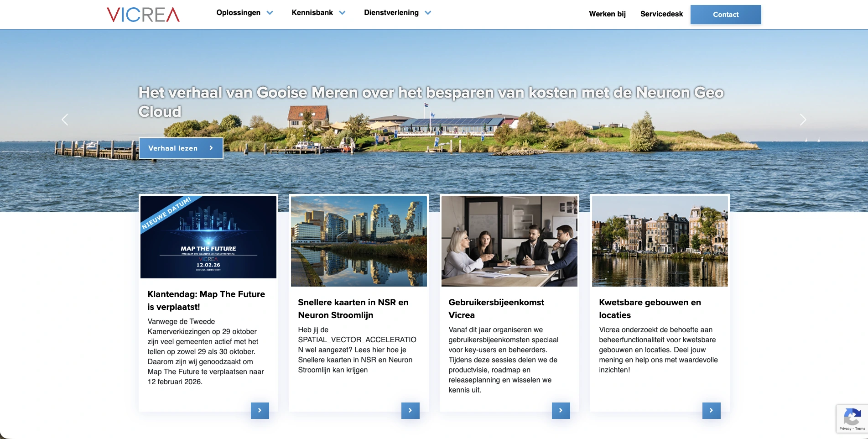The width and height of the screenshot is (868, 439).
Task: Open the Map The Future thumbnail
Action: [x=208, y=237]
